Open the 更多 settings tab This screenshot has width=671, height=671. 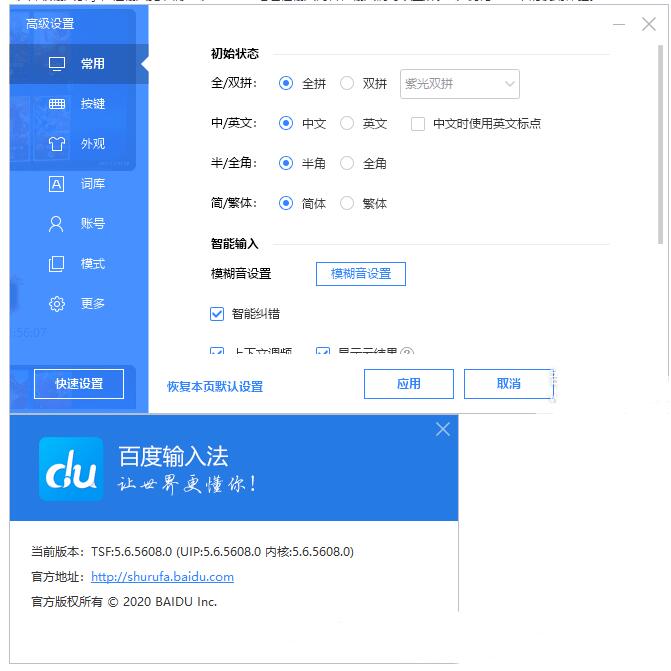(79, 304)
